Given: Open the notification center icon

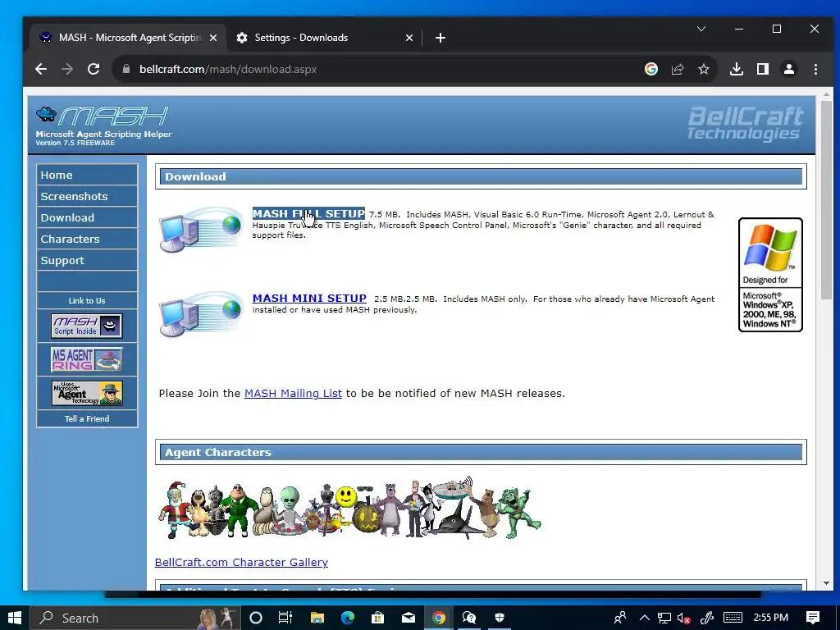Looking at the screenshot, I should click(813, 618).
